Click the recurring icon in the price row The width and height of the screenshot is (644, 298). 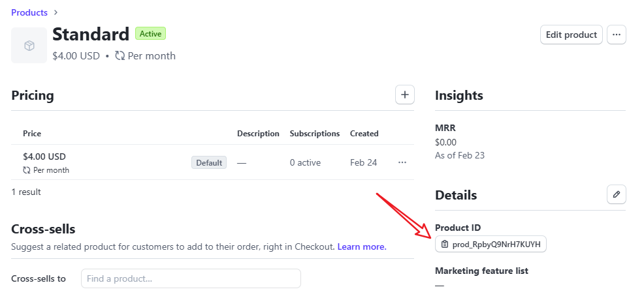click(27, 170)
